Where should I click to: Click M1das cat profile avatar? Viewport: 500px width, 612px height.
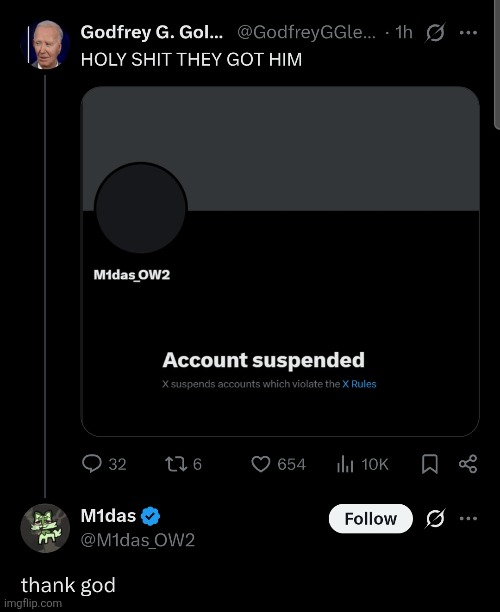(45, 528)
